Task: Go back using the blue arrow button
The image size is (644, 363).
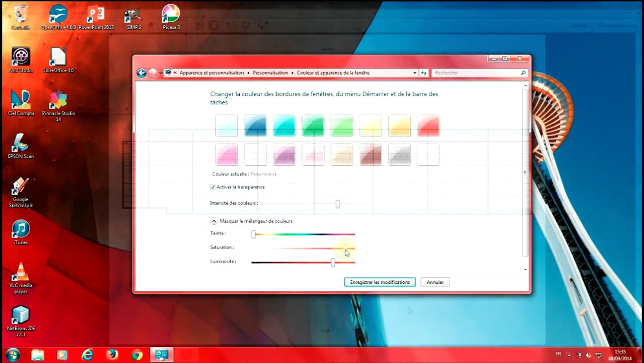Action: (x=141, y=73)
